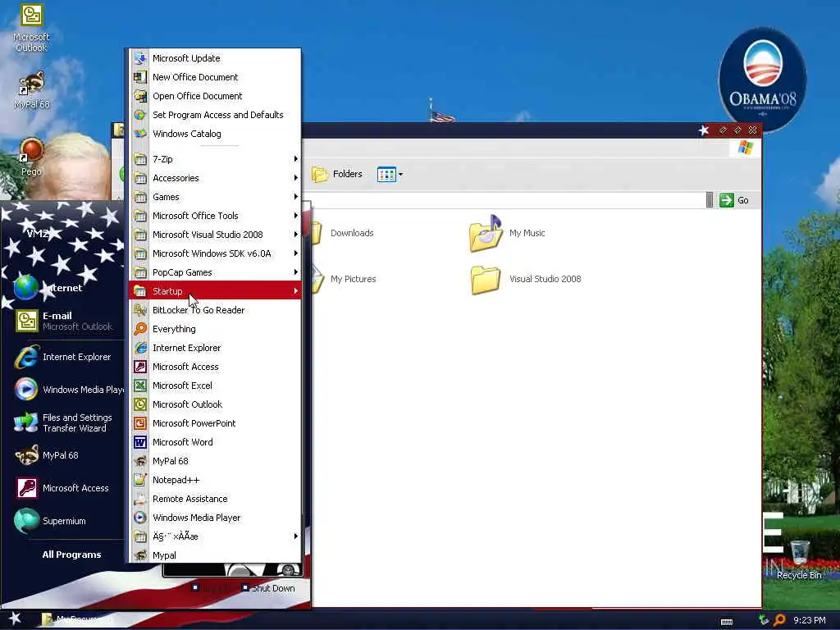Click the Microsoft PowerPoint icon

click(140, 423)
